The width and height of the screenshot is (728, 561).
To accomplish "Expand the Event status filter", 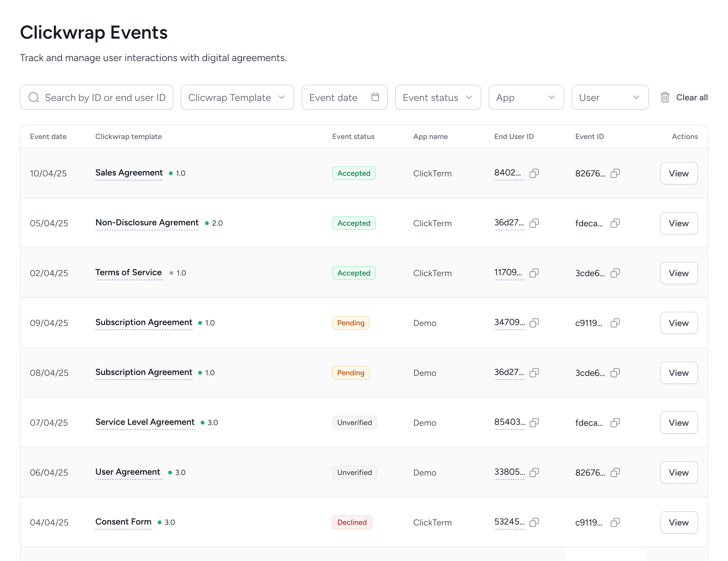I will pyautogui.click(x=438, y=97).
